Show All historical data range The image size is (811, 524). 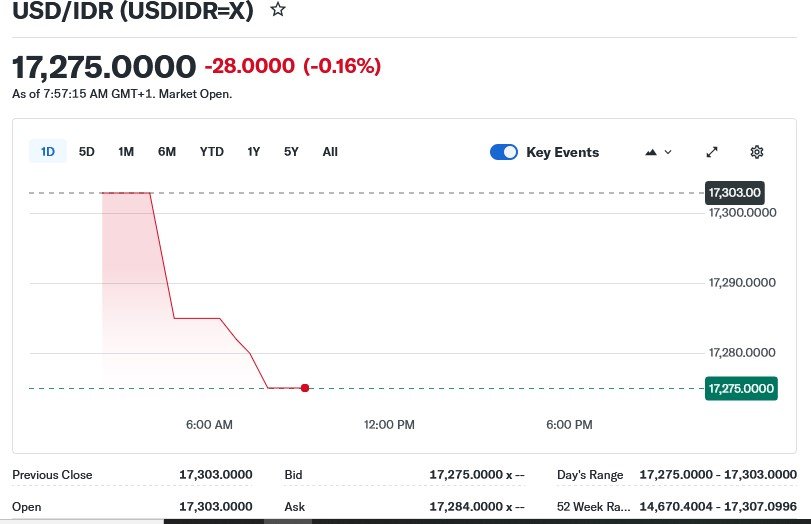[330, 152]
